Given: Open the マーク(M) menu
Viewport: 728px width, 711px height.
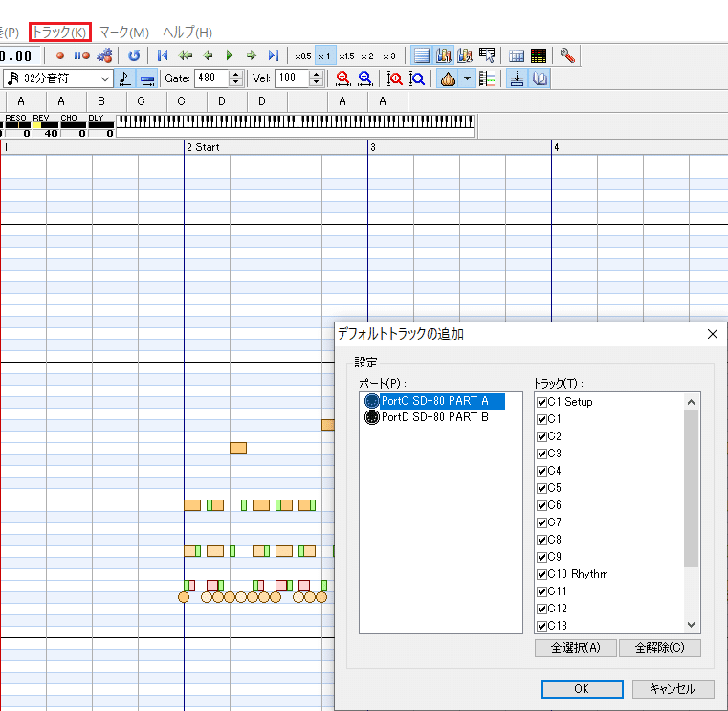Looking at the screenshot, I should [124, 33].
